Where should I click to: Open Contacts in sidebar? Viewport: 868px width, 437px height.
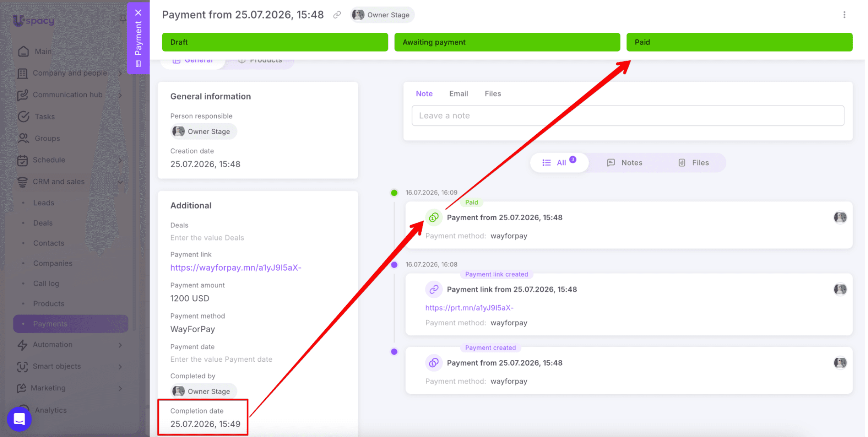(49, 243)
